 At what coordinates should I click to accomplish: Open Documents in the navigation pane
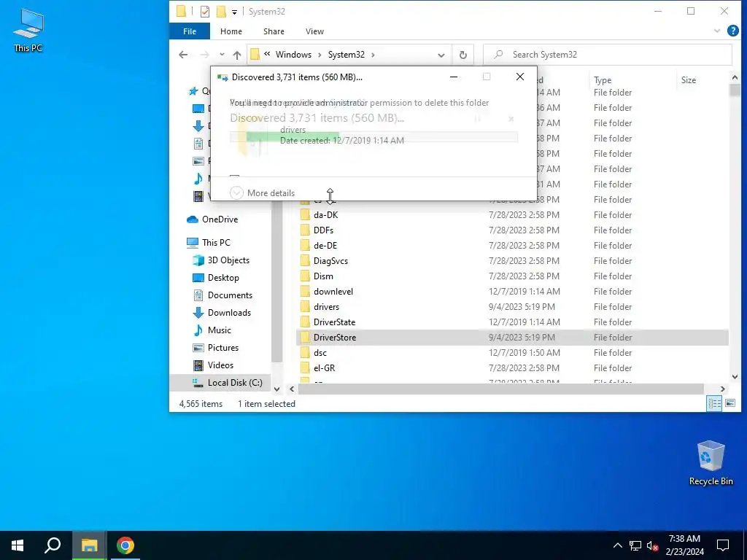coord(230,295)
